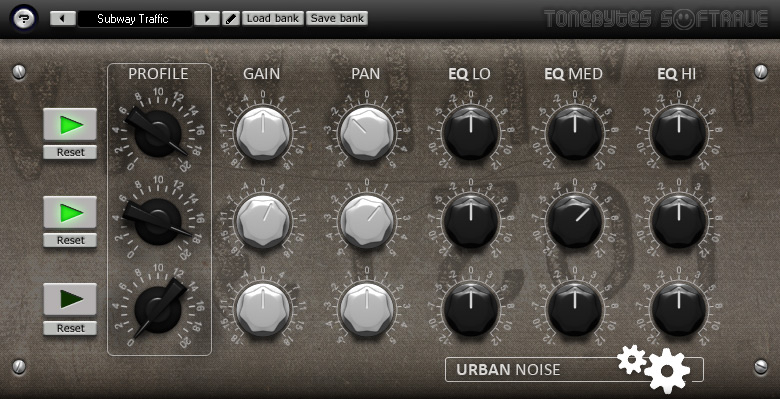
Task: Toggle second channel green play button
Action: tap(70, 212)
